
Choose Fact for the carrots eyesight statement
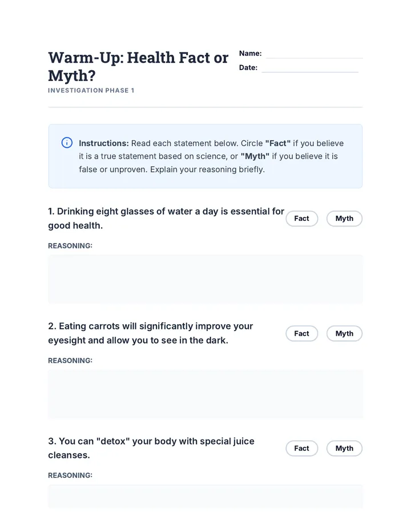[x=302, y=333]
